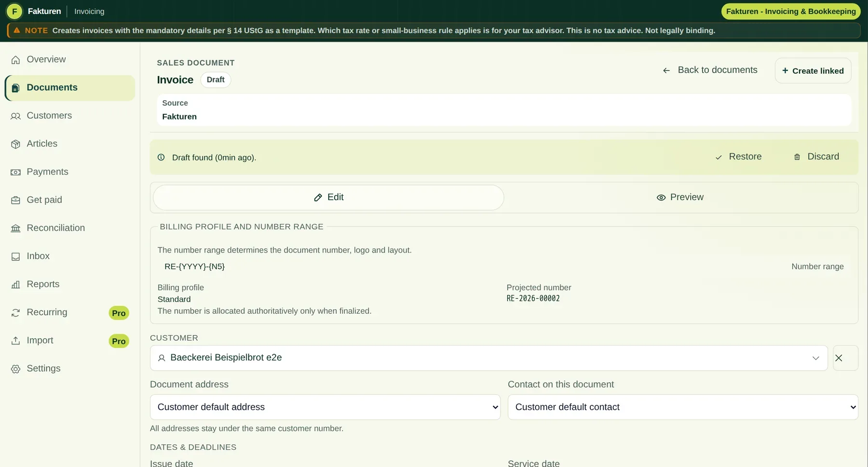Click the Reports bar chart icon

[15, 284]
